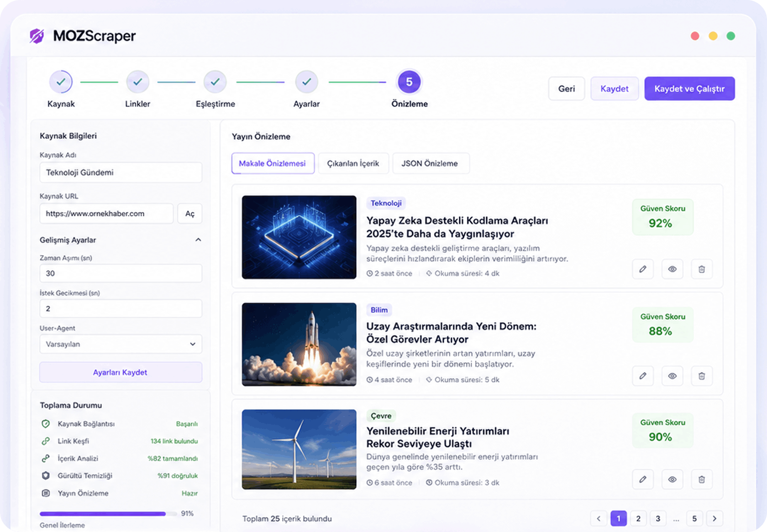The image size is (767, 532).
Task: Run with Kaydet ve Çalıştır button
Action: pyautogui.click(x=689, y=89)
